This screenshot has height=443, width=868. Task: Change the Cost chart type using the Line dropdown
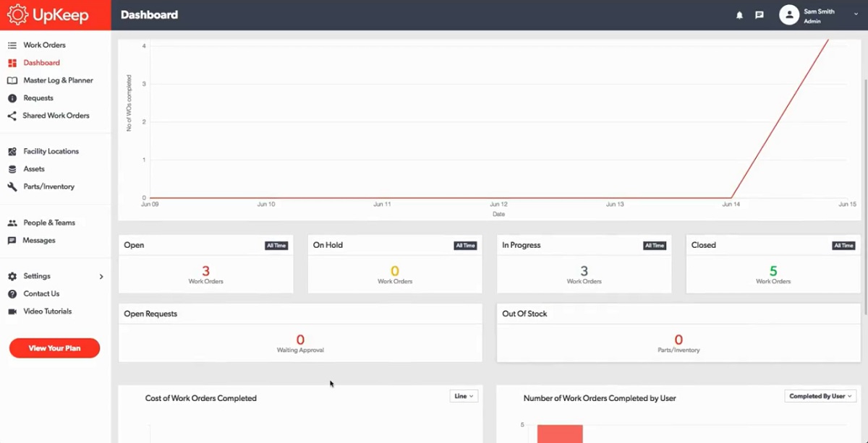point(463,395)
